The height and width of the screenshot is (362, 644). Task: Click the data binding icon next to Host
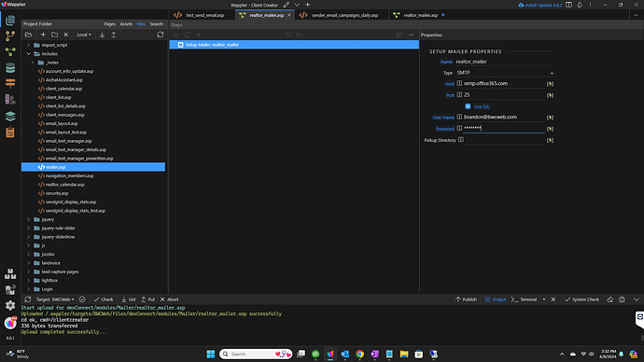pos(550,84)
